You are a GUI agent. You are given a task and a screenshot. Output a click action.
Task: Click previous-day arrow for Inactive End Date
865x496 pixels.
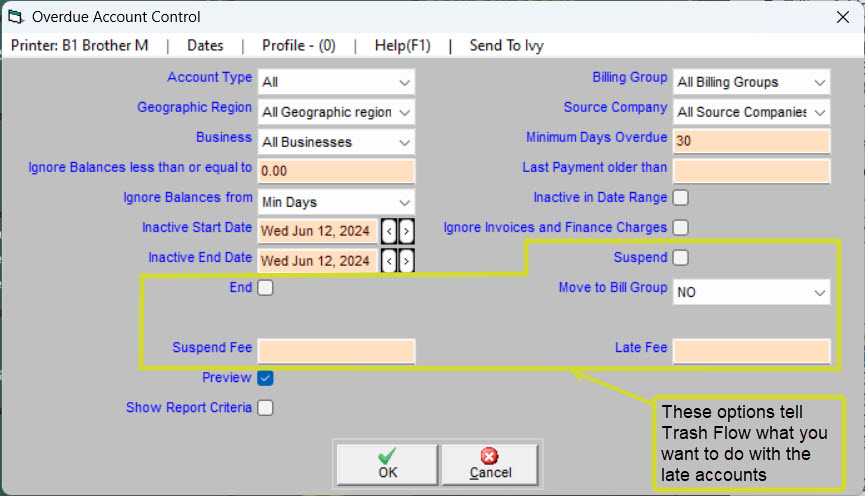389,261
